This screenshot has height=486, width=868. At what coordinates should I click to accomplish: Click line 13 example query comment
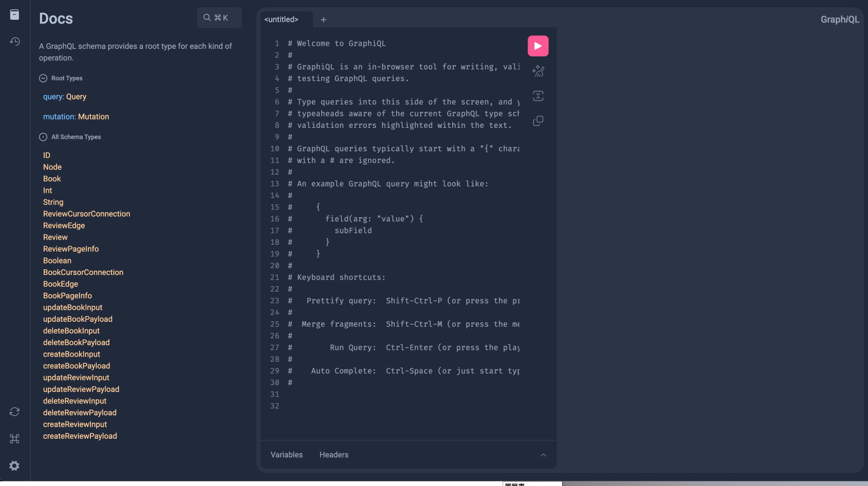tap(388, 184)
